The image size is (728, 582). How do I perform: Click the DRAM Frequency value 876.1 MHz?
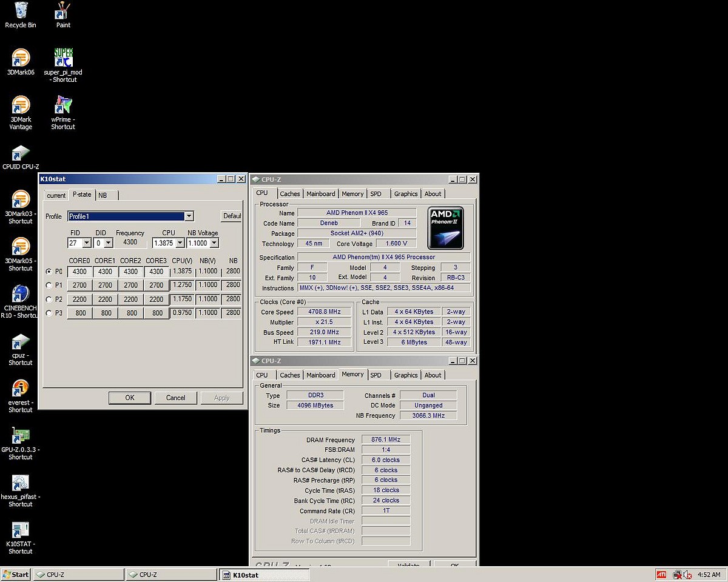386,440
